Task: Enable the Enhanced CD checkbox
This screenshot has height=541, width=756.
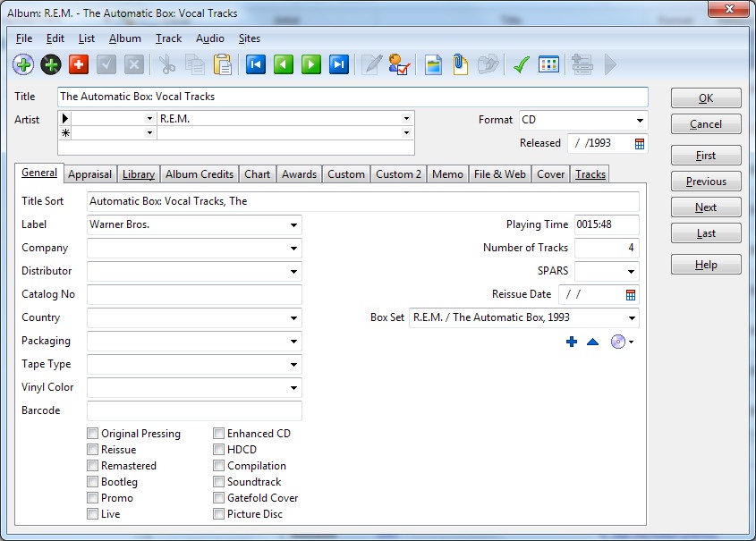Action: (x=219, y=434)
